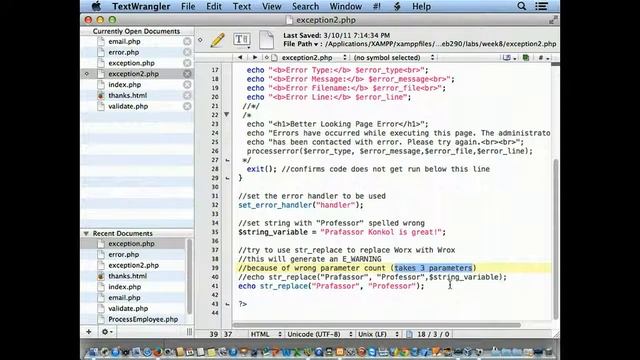
Task: Open the notification list icon in menu bar
Action: tap(542, 6)
